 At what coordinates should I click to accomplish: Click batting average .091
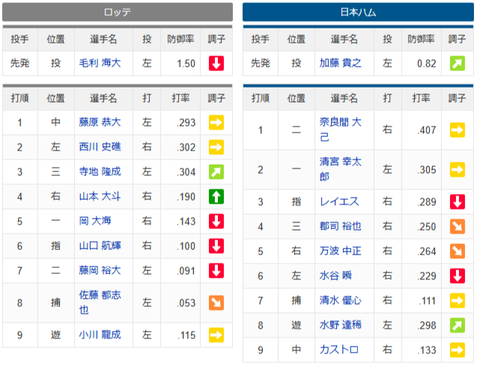tap(186, 271)
